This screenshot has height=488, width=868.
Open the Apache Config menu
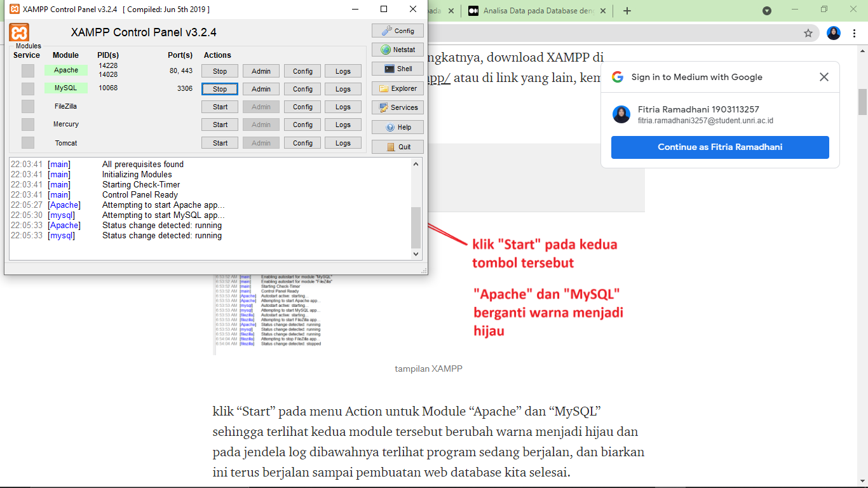coord(302,71)
